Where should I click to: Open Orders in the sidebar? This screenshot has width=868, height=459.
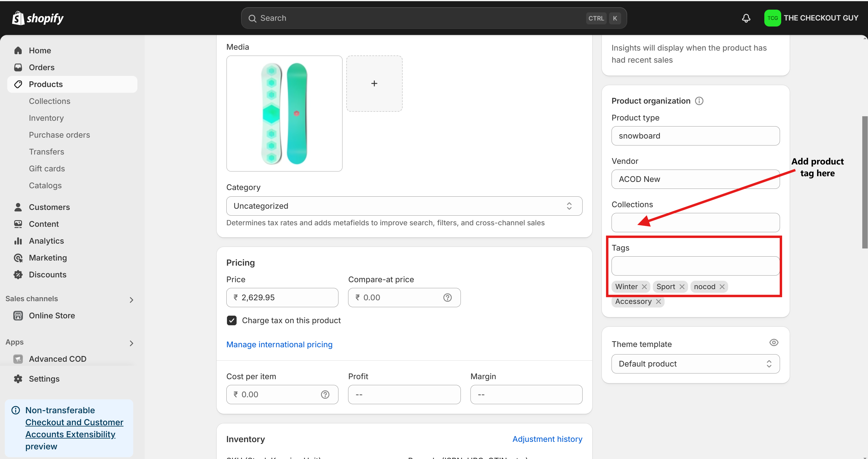click(x=42, y=67)
